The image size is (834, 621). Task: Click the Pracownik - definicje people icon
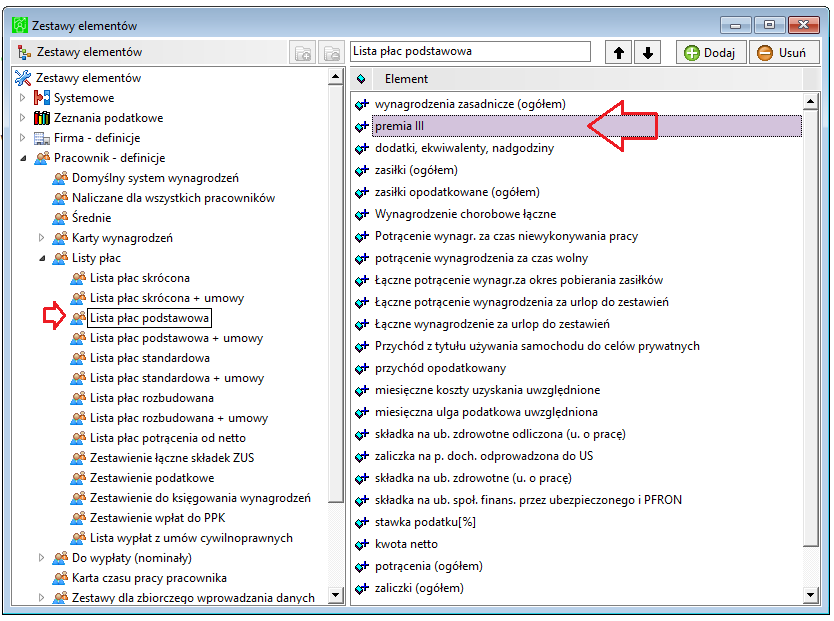[41, 158]
